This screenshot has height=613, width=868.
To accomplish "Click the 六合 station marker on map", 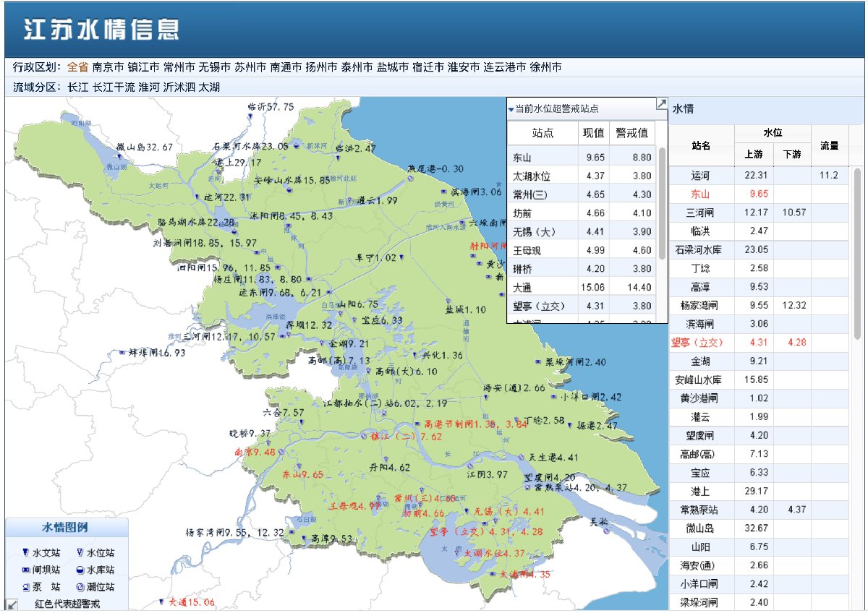I will [x=300, y=421].
